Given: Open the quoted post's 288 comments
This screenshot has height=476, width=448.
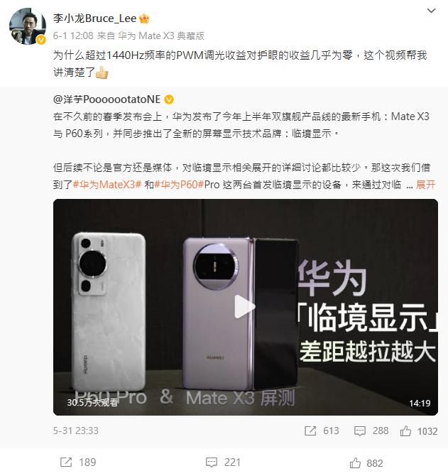Looking at the screenshot, I should click(x=371, y=431).
